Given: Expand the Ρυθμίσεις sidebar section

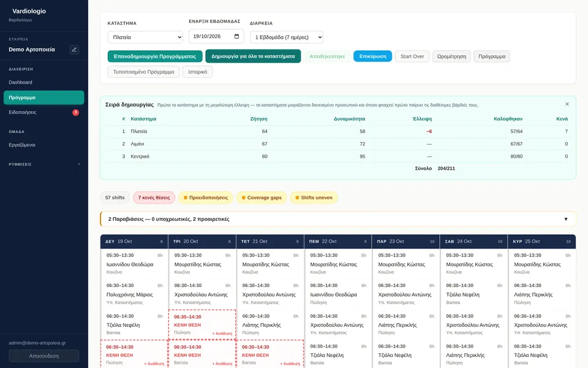Looking at the screenshot, I should point(44,164).
